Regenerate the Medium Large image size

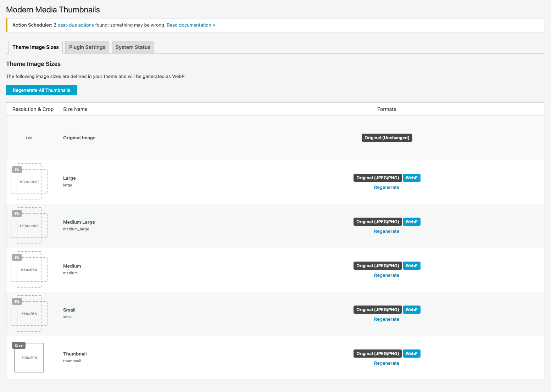(386, 231)
